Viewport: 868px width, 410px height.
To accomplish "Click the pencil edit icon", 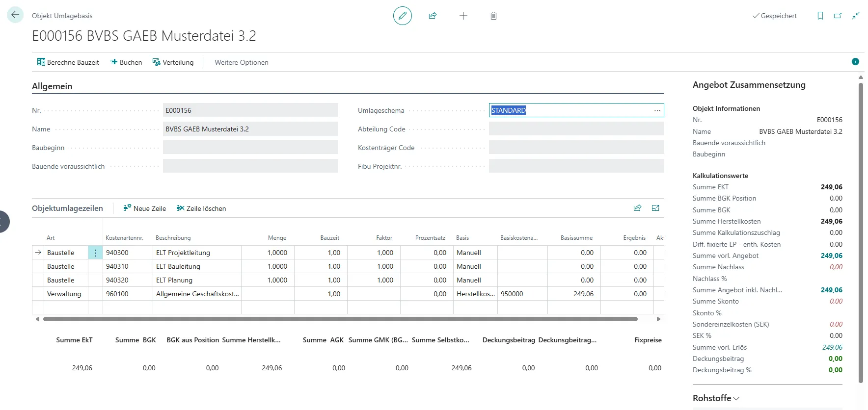I will (402, 16).
